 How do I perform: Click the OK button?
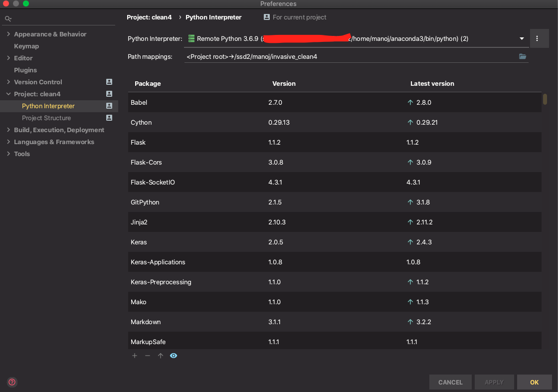pyautogui.click(x=534, y=382)
